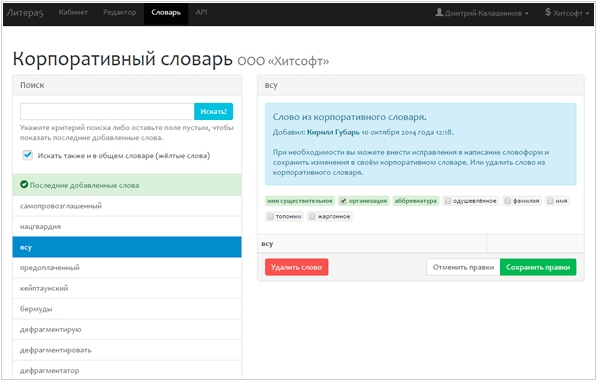Click the Отменить правки button

tap(463, 267)
